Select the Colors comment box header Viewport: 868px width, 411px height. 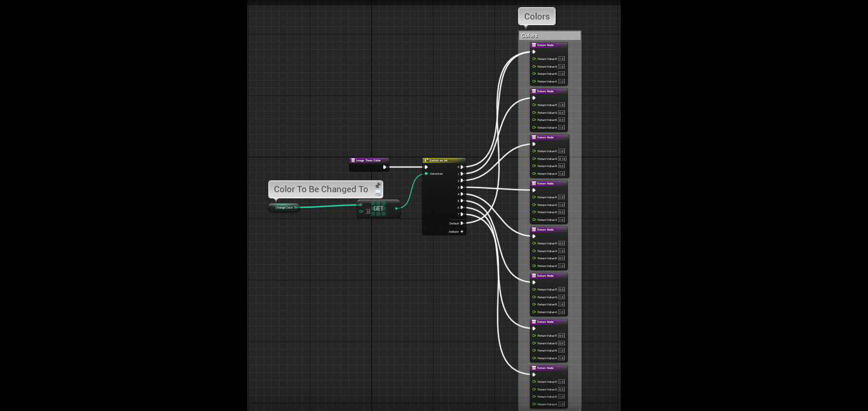550,35
